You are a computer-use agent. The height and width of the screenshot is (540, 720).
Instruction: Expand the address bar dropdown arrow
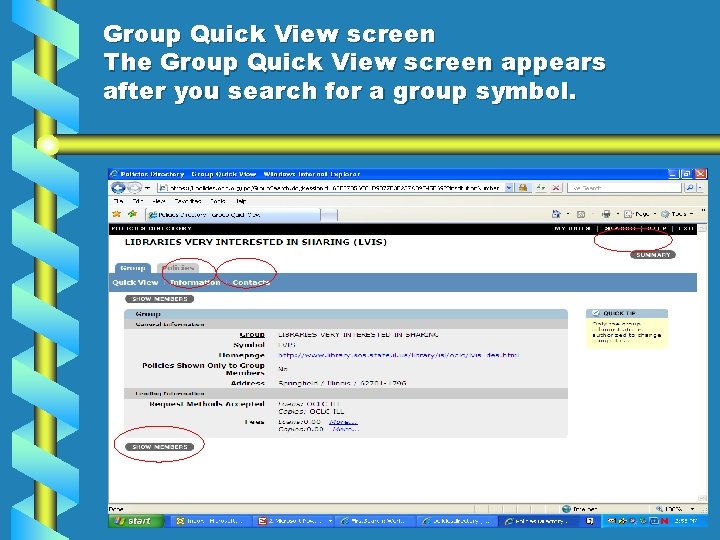point(509,188)
